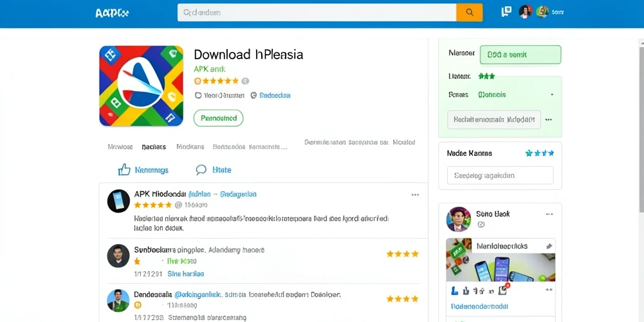Focus the top search input field
Screen dimensions: 644x322
pos(317,13)
